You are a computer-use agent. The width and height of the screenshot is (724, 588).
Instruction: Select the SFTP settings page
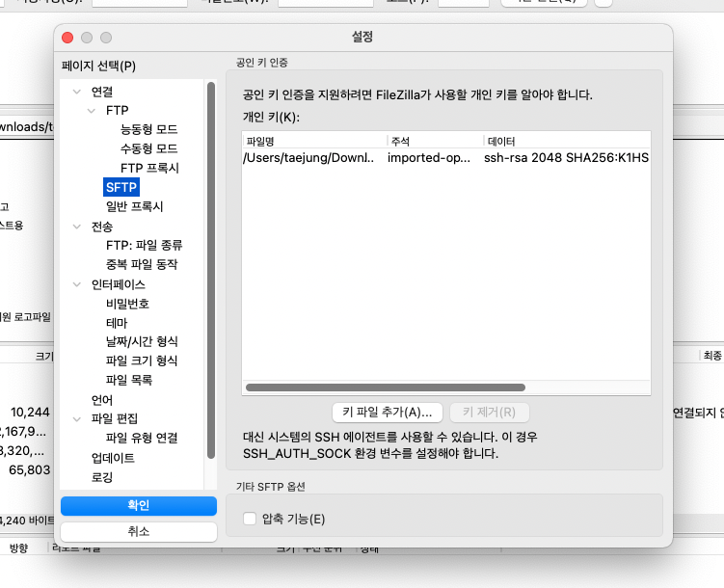121,187
